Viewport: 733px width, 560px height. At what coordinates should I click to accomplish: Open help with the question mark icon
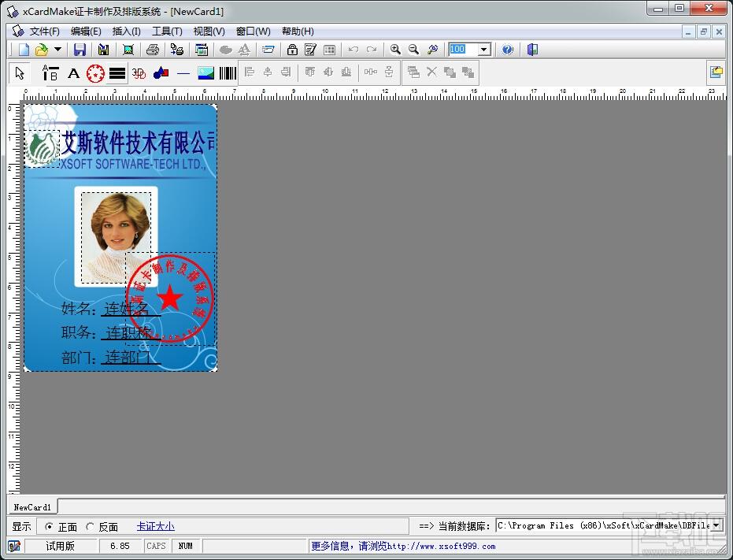pos(507,50)
